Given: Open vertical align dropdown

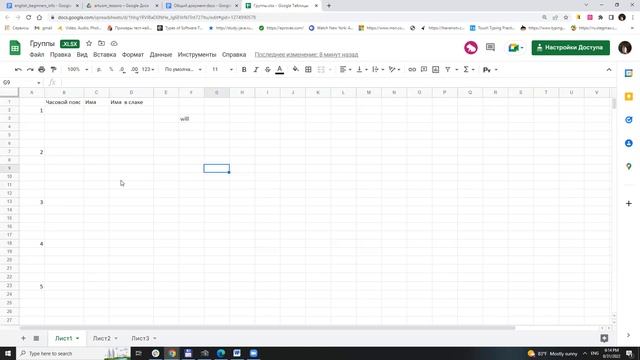Looking at the screenshot, I should point(362,70).
